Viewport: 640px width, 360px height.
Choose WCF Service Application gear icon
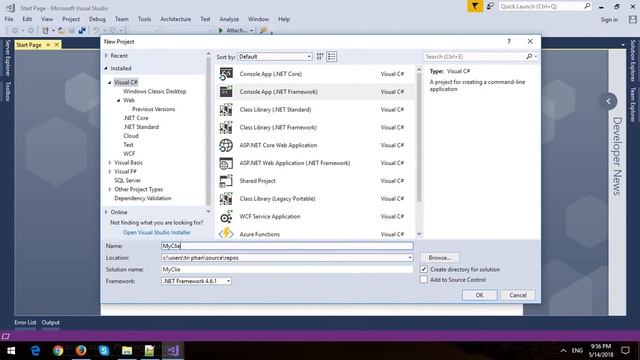tap(226, 216)
